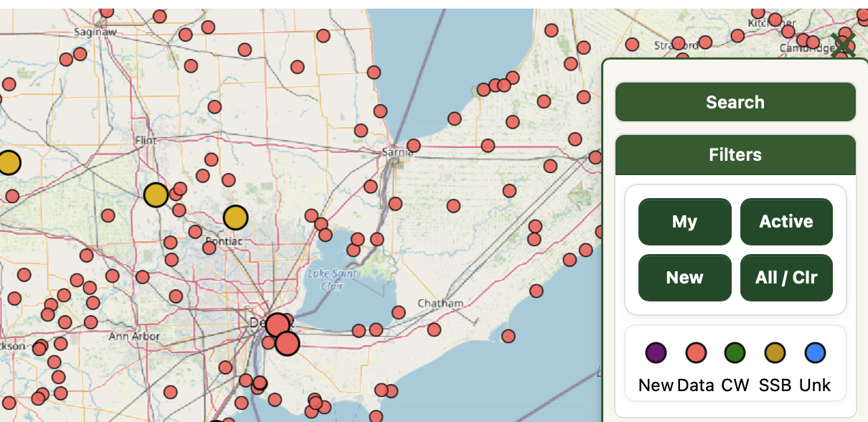
Task: Toggle the Active filter
Action: point(786,222)
